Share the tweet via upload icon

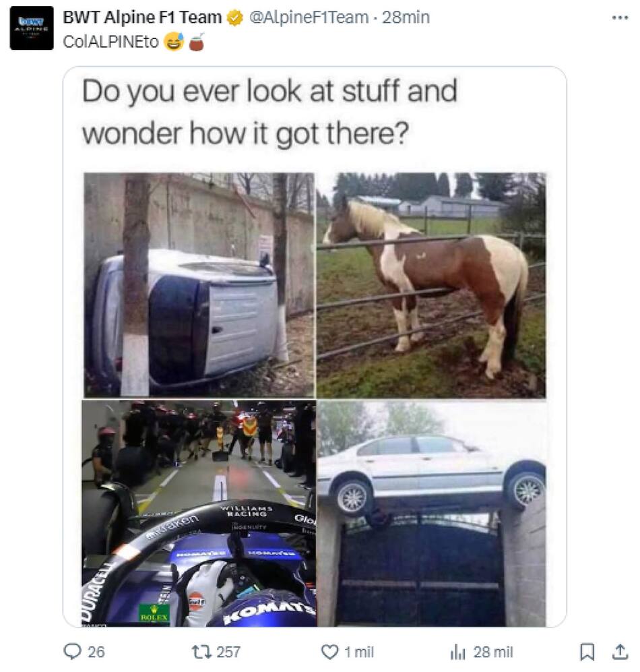[620, 651]
